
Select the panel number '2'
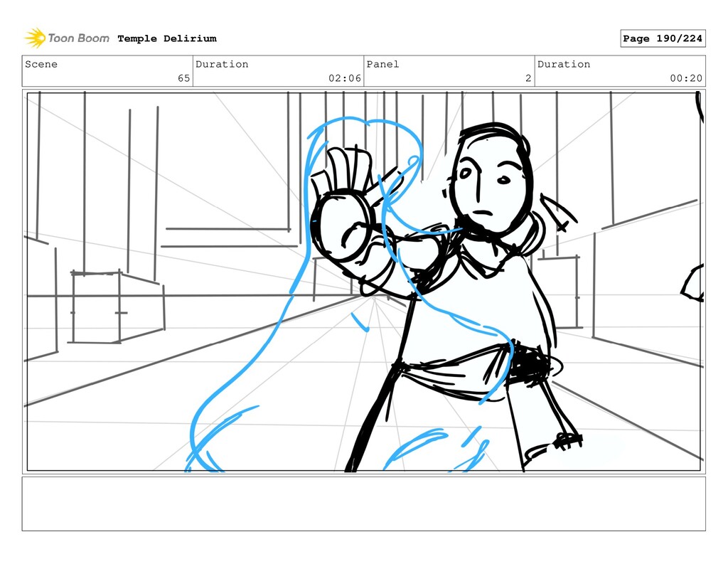point(528,78)
